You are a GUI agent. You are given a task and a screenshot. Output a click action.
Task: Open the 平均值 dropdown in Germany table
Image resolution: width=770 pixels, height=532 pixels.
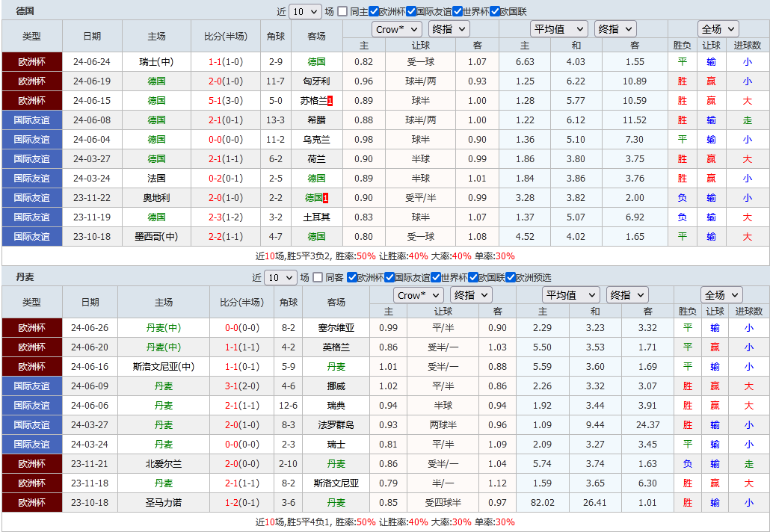click(559, 28)
